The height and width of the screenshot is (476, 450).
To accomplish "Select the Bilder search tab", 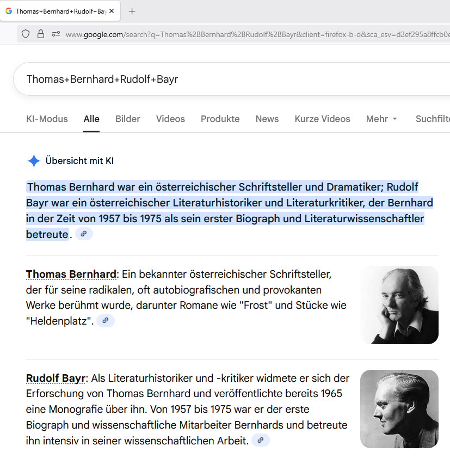I will pos(127,119).
